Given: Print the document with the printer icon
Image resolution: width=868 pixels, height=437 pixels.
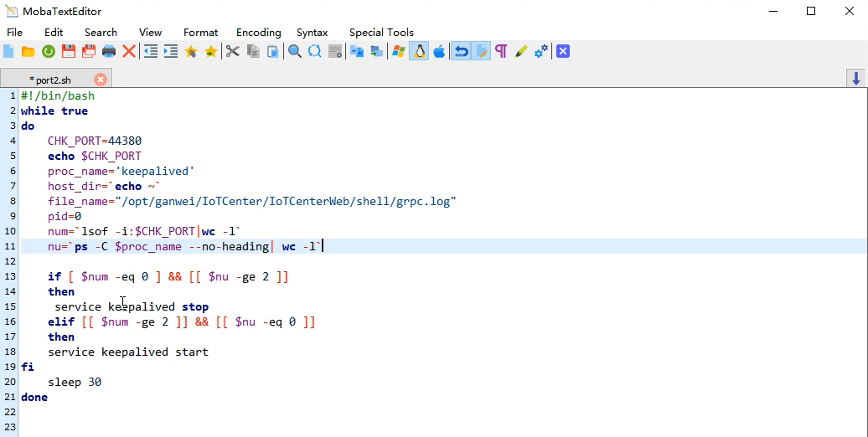Looking at the screenshot, I should point(109,52).
